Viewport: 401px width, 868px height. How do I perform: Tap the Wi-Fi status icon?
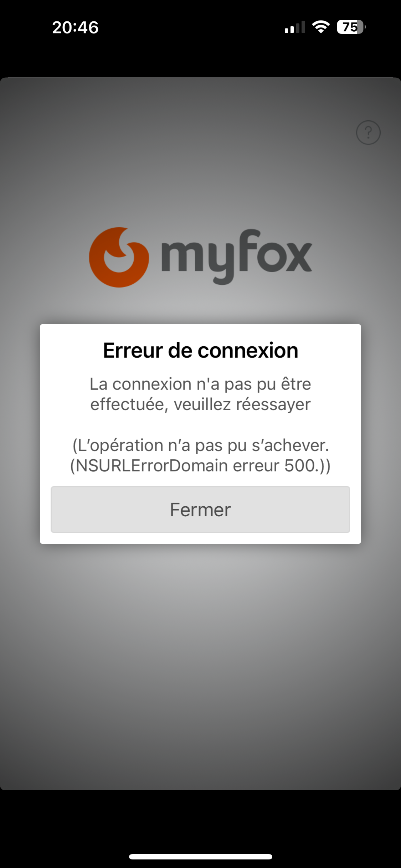(321, 27)
